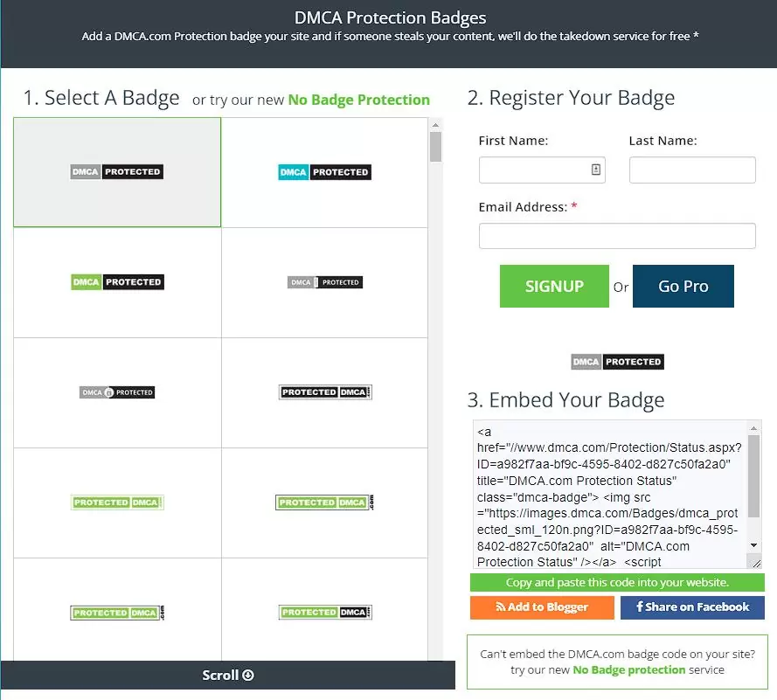Pick the small gray DMCA Protected badge
777x700 pixels.
324,282
